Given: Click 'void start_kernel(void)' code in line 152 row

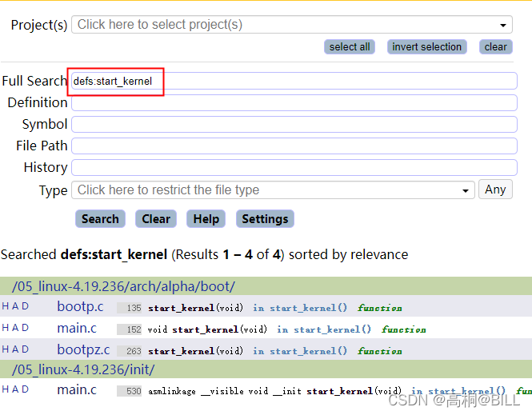Looking at the screenshot, I should pos(207,329).
